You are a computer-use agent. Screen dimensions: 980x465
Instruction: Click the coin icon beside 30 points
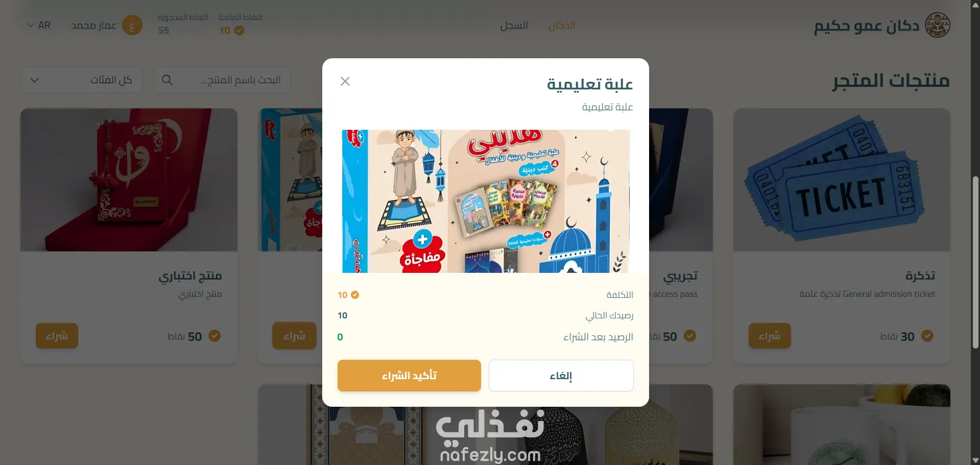coord(927,336)
